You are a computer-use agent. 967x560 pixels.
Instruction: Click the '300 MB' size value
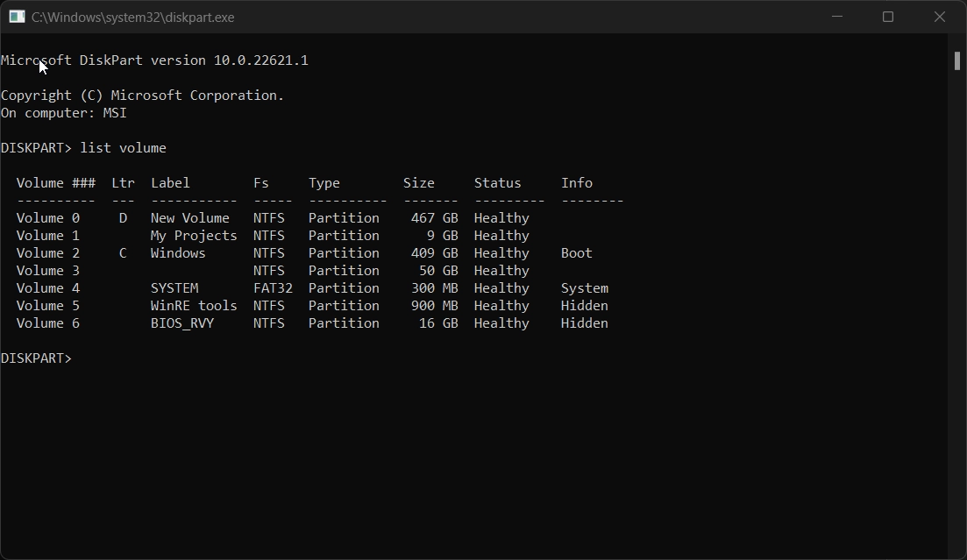coord(435,288)
